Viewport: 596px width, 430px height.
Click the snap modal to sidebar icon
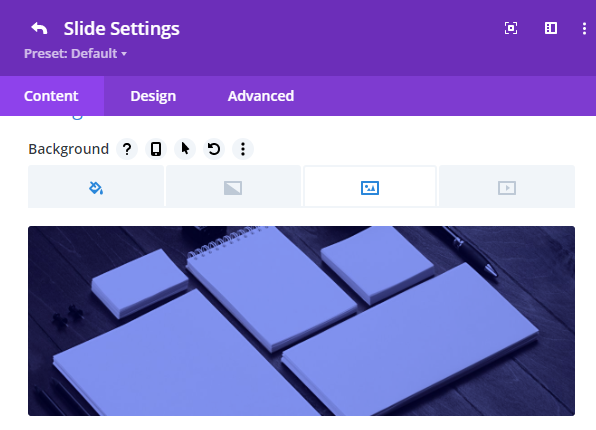click(551, 28)
